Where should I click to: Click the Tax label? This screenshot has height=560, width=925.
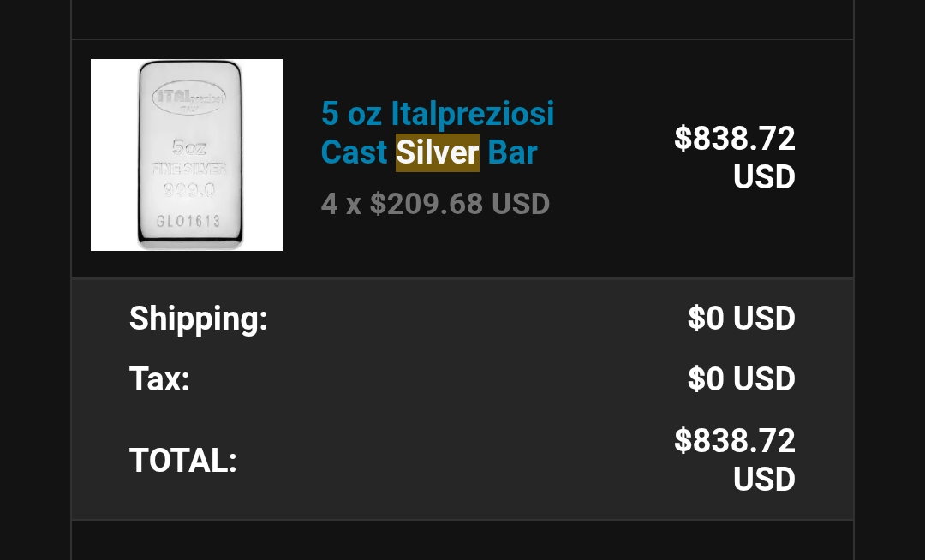(x=159, y=378)
